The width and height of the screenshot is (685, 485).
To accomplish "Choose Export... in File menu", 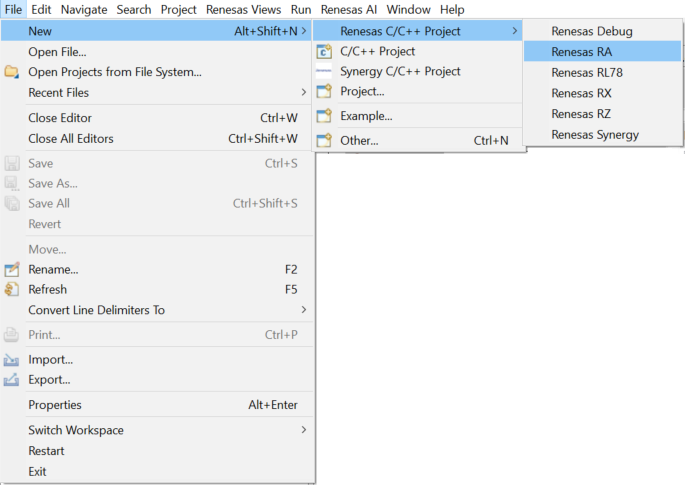I will pos(157,379).
